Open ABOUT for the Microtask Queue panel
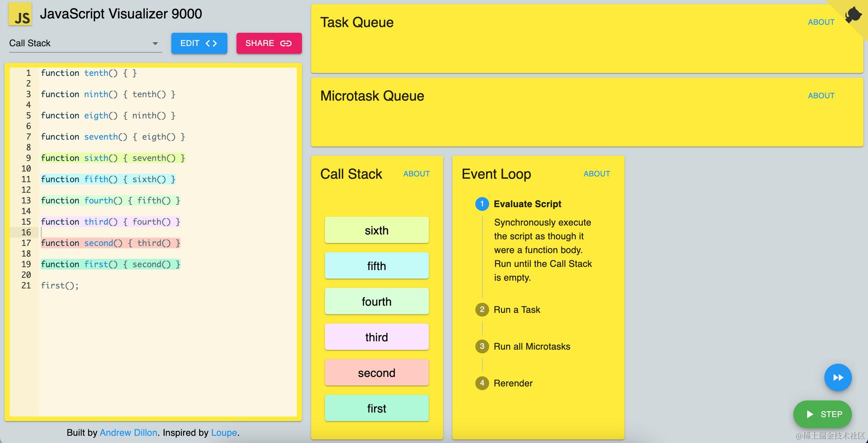The image size is (868, 443). (821, 96)
